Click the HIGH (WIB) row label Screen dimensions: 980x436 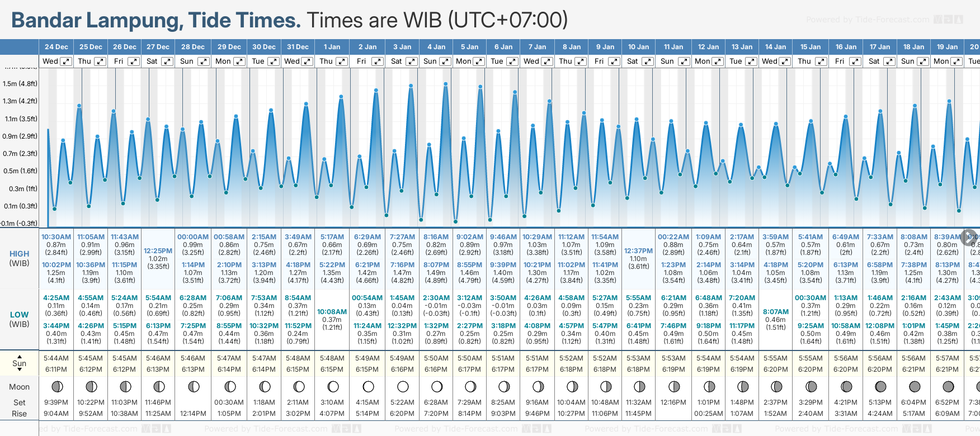(20, 258)
